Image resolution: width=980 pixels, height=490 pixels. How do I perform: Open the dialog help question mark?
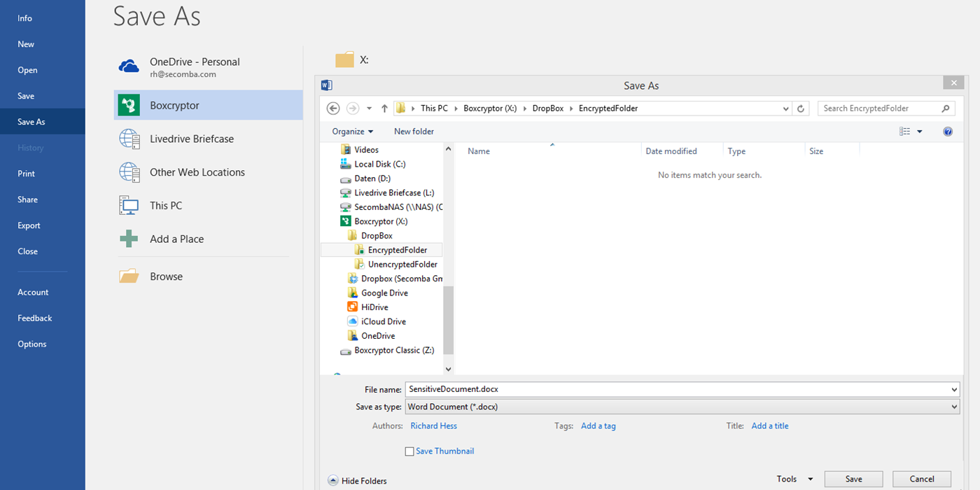(948, 132)
